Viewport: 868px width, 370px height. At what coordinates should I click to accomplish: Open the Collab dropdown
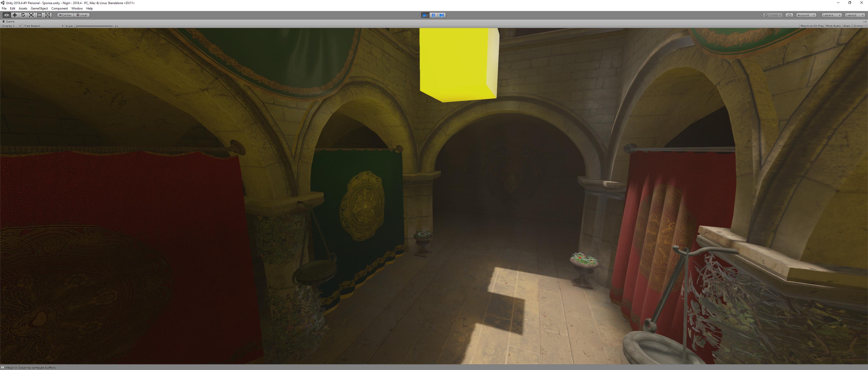point(773,15)
